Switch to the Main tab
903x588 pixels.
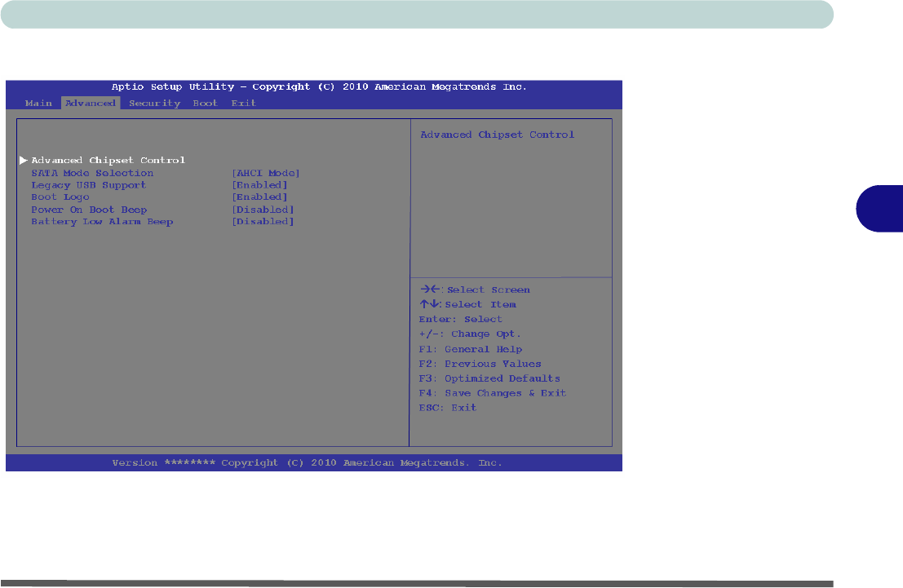pyautogui.click(x=38, y=104)
